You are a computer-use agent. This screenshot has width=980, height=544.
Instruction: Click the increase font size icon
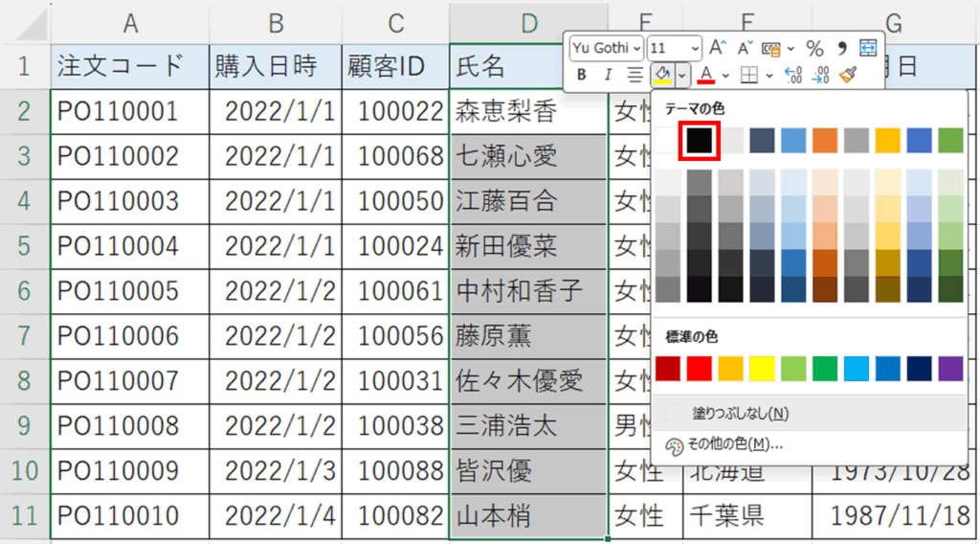coord(718,48)
